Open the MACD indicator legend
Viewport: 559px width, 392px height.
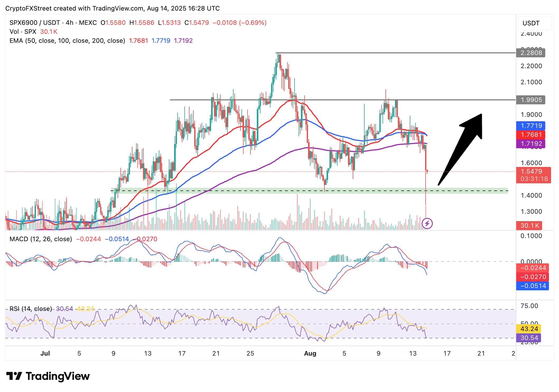point(41,239)
